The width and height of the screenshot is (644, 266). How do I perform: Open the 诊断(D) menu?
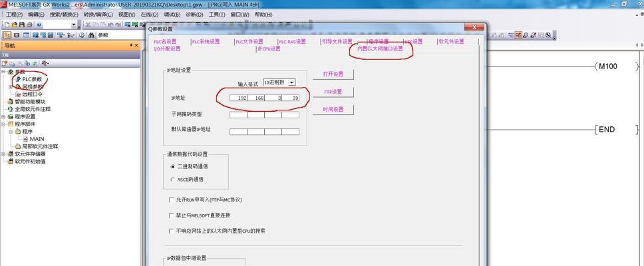click(194, 15)
